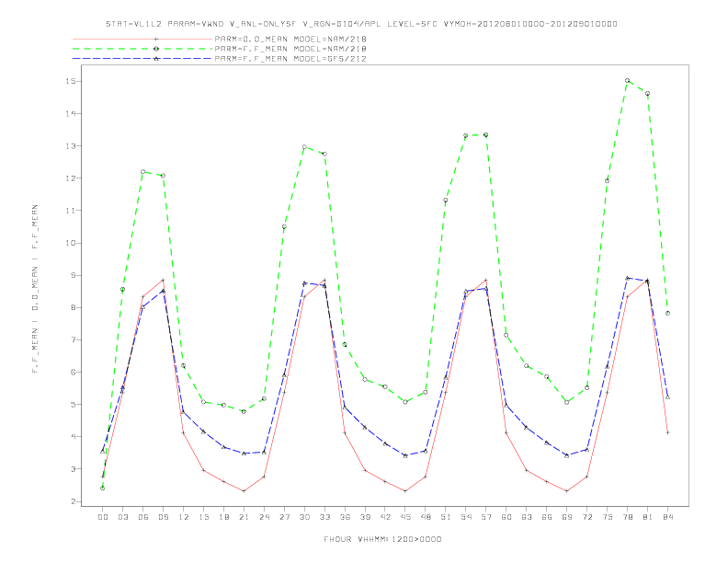
Task: Click the blue dashed line sample in legend
Action: [x=142, y=59]
